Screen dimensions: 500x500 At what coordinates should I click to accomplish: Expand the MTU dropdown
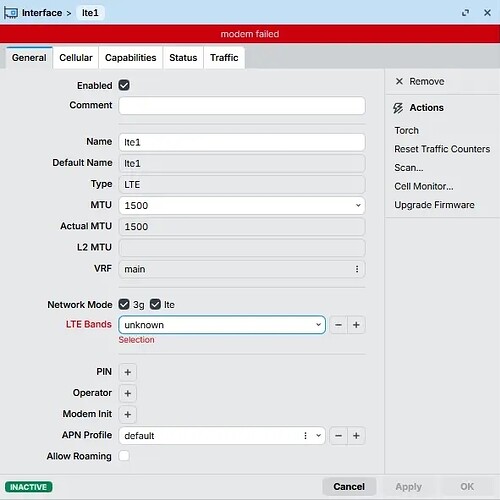point(358,205)
